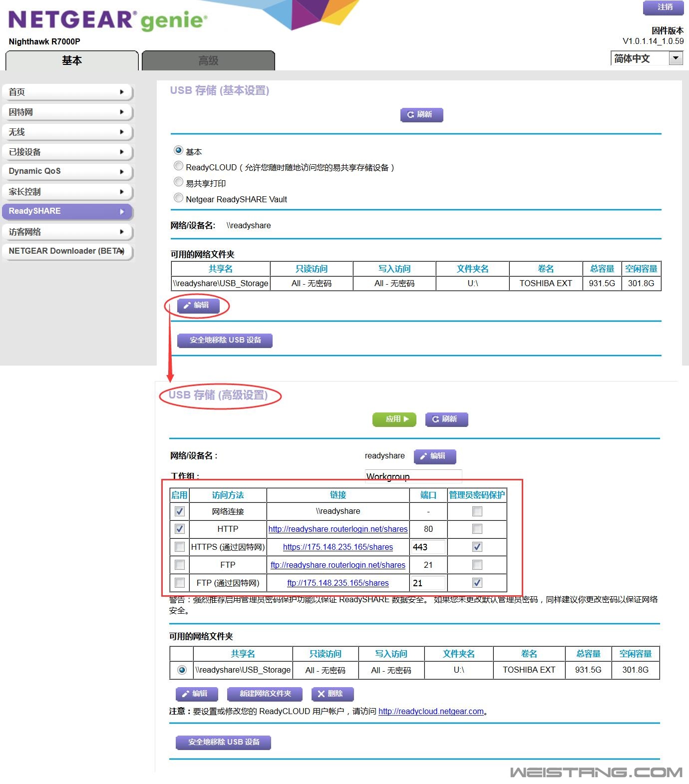Toggle enable checkbox for HTTP
This screenshot has height=784, width=689.
click(180, 529)
